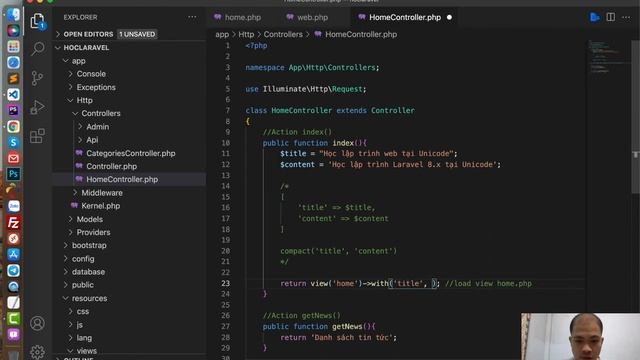The image size is (640, 360).
Task: Open Google Chrome from the dock
Action: point(13,127)
